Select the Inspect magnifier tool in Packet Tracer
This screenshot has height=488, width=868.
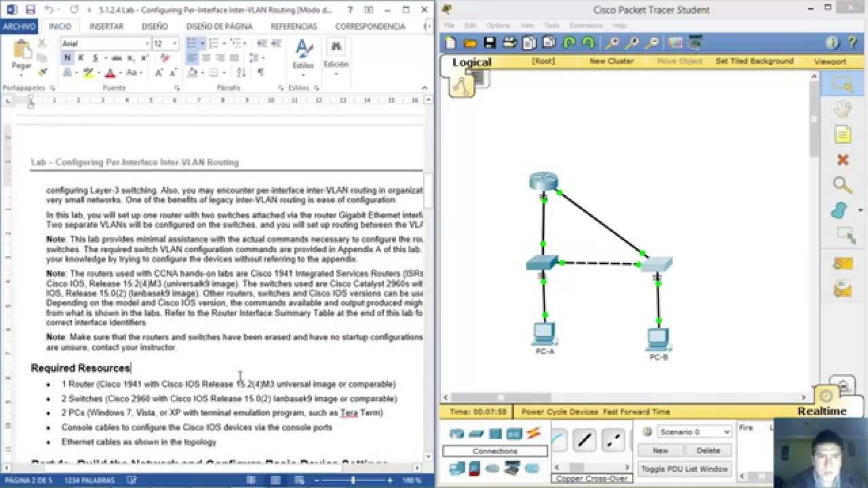(843, 185)
